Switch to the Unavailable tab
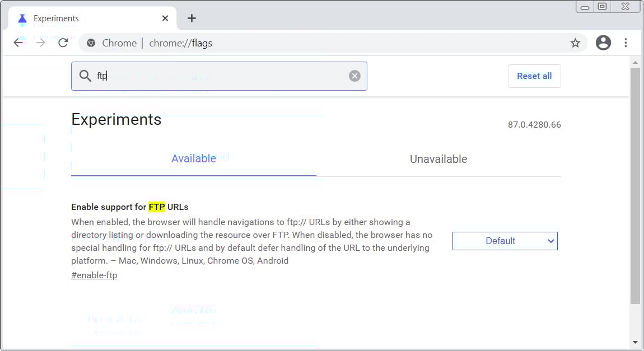Viewport: 644px width, 351px height. (438, 159)
